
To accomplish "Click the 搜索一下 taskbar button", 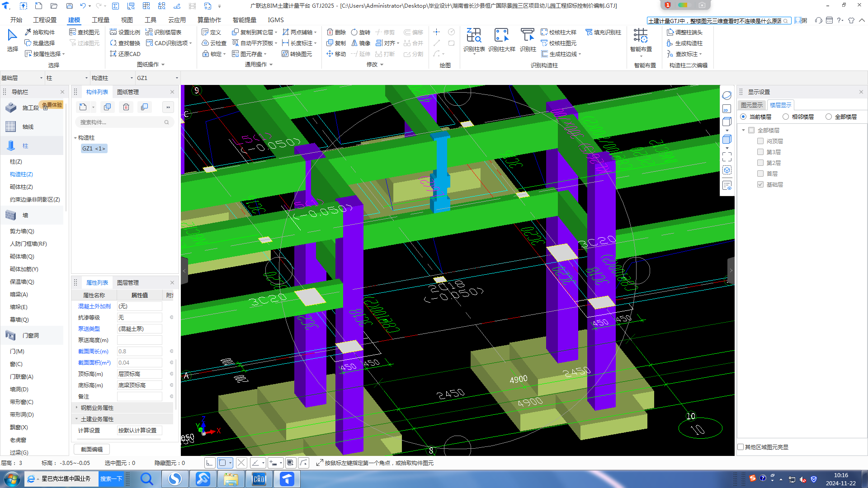I will [x=111, y=479].
